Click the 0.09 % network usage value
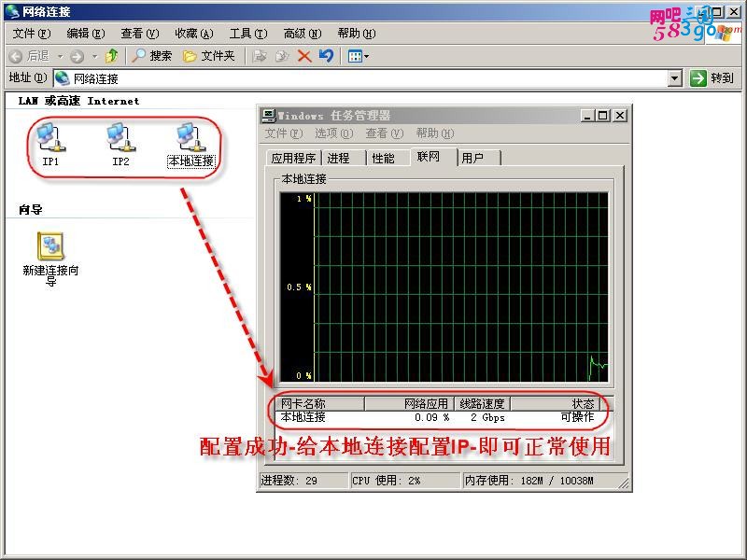Screen dimensions: 747x560 tap(431, 417)
